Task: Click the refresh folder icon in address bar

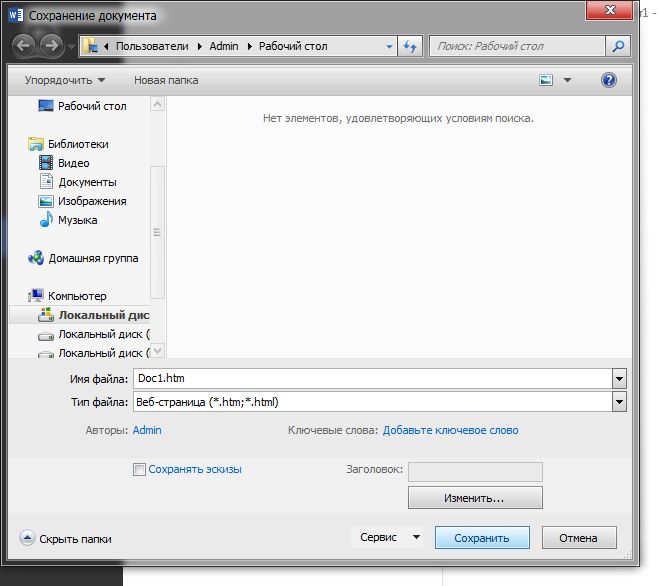Action: 409,46
